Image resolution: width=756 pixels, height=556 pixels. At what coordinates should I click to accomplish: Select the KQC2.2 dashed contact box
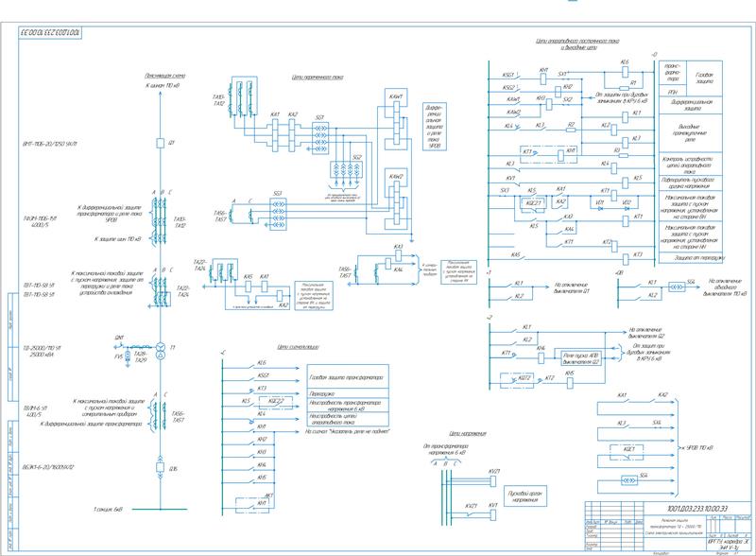tap(276, 402)
